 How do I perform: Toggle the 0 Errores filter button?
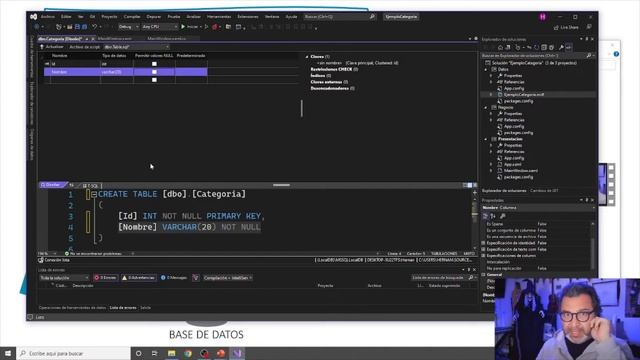tap(105, 278)
